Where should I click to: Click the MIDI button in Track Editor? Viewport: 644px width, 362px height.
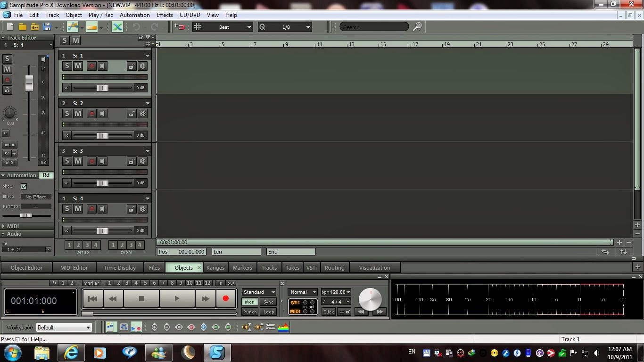[x=9, y=163]
